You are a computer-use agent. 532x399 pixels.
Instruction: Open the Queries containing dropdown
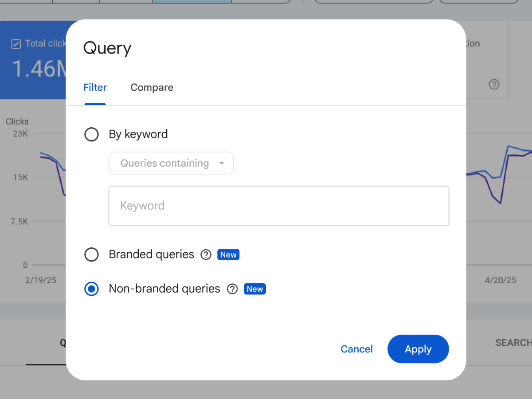coord(171,163)
